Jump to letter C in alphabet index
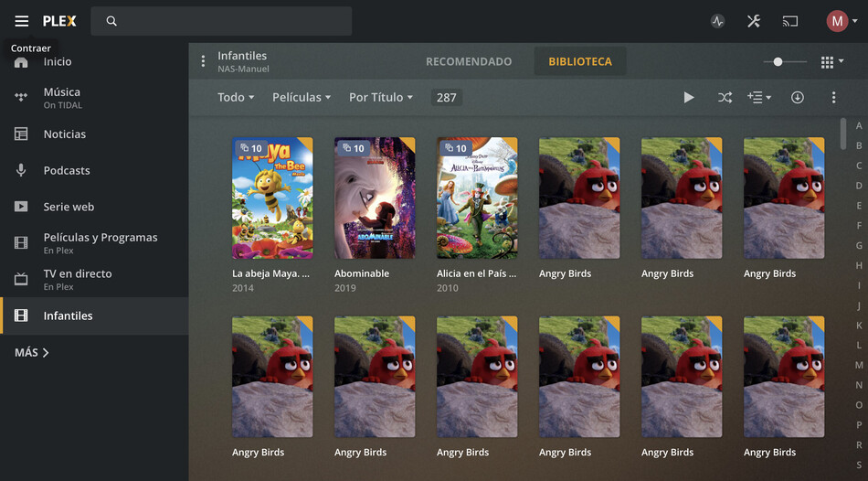The height and width of the screenshot is (481, 868). 859,166
